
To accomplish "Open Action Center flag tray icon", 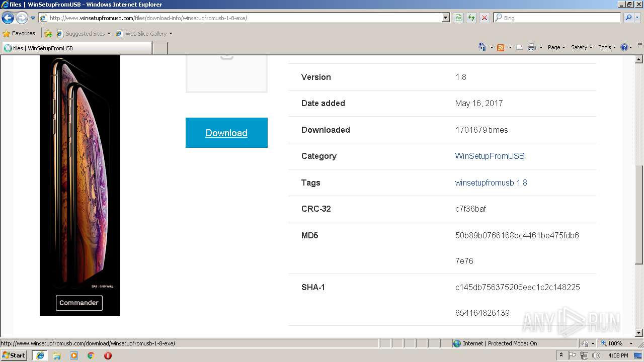I will (573, 355).
